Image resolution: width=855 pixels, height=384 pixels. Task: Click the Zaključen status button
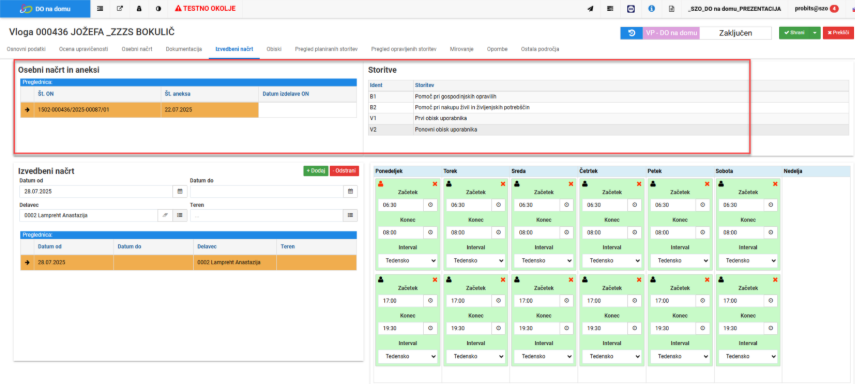735,33
